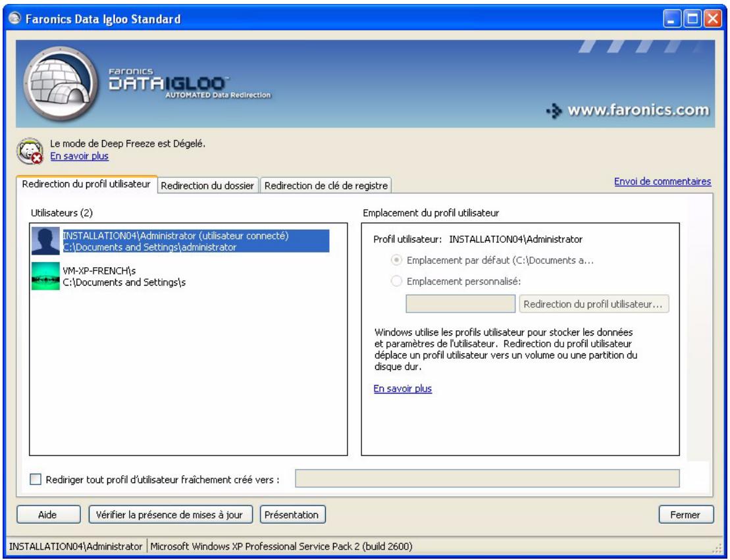Click status bar 'INSTALLATION04\Administrator' entry
Screen dimensions: 730x560
coord(76,546)
